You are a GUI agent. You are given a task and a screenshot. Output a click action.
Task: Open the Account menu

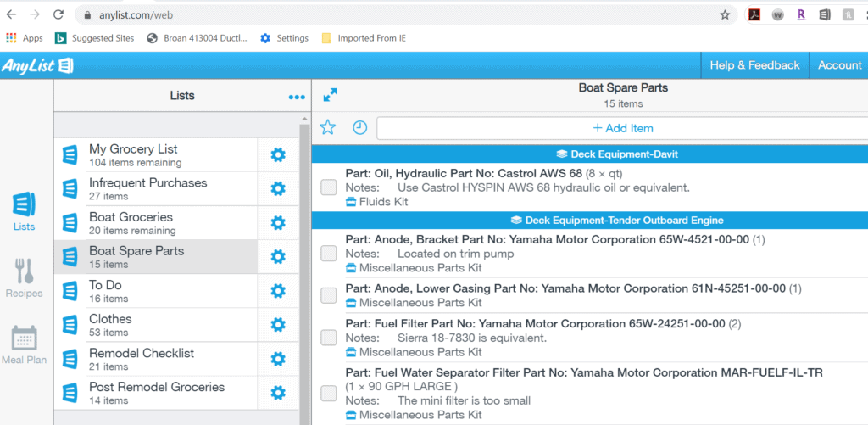839,65
